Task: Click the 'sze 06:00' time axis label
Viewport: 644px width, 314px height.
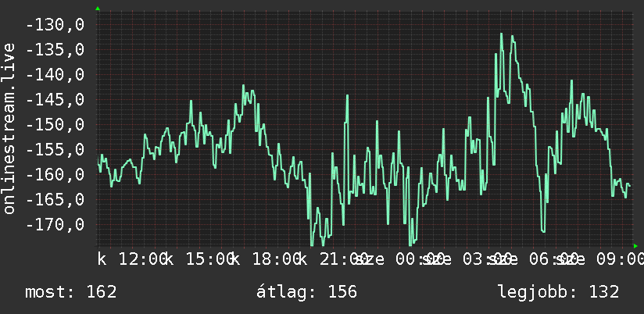Action: point(534,259)
